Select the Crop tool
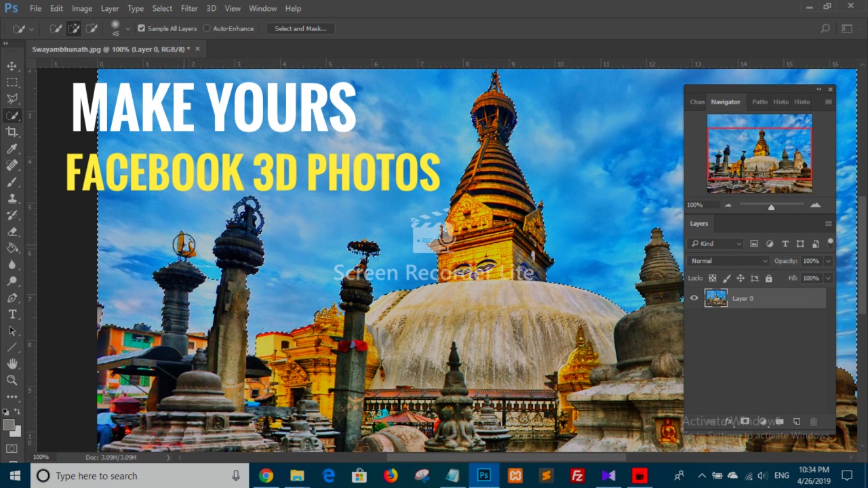The height and width of the screenshot is (488, 868). 12,132
